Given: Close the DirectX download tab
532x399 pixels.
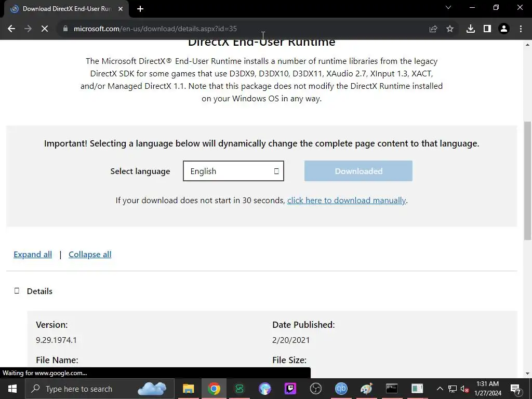Looking at the screenshot, I should tap(121, 9).
